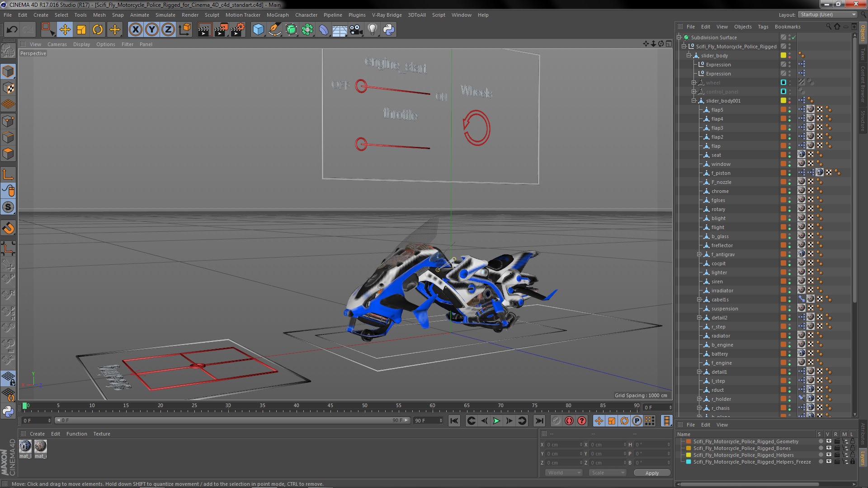This screenshot has height=488, width=868.
Task: Collapse the slider_body001 node
Action: coord(694,101)
